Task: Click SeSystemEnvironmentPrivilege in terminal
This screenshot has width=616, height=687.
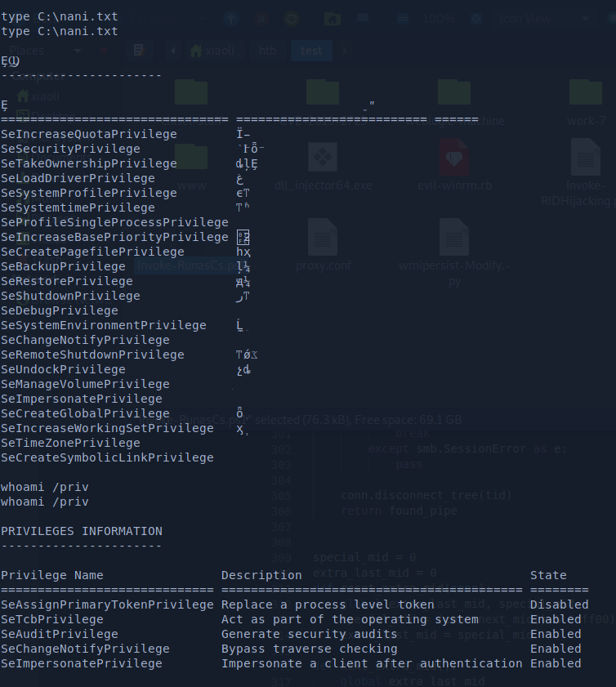Action: pos(104,326)
